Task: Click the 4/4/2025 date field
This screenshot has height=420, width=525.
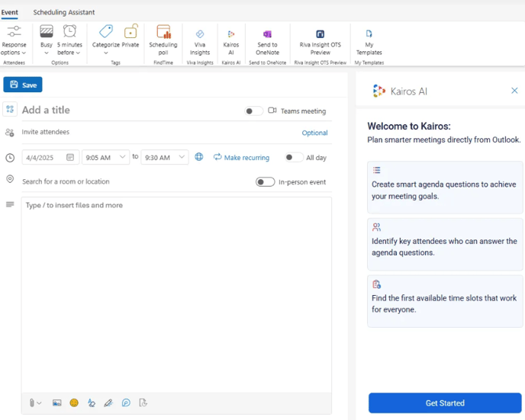Action: pyautogui.click(x=50, y=157)
